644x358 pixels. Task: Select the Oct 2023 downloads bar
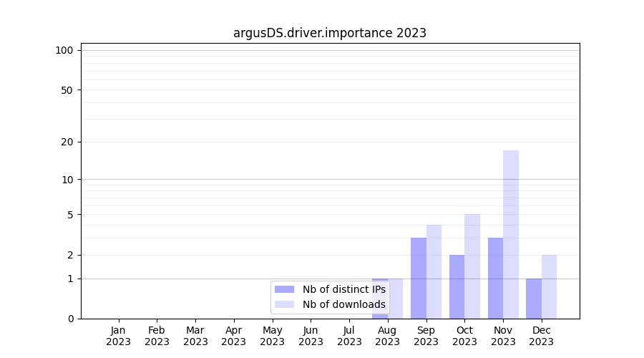[x=472, y=266]
